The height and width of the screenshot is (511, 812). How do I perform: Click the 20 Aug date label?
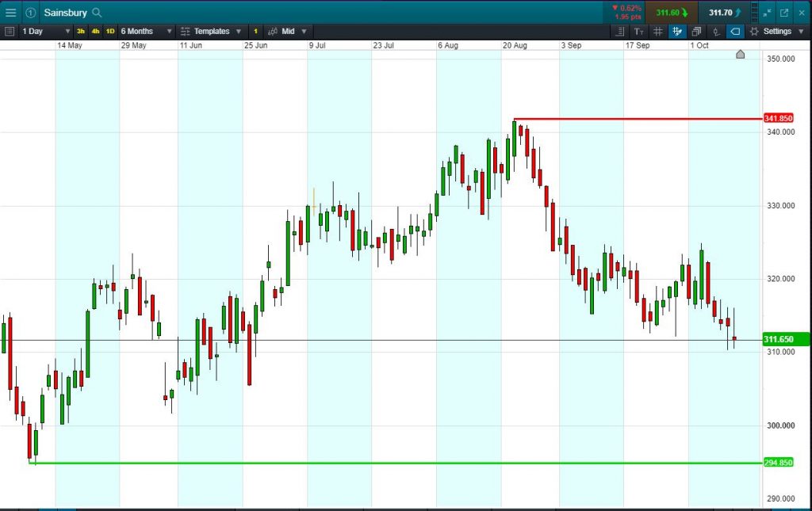(515, 45)
